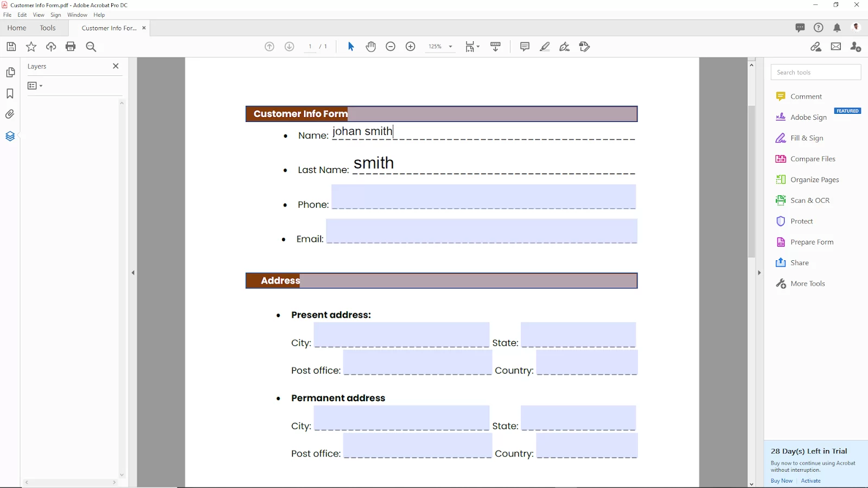Close the Customer Info Form tab

click(144, 28)
